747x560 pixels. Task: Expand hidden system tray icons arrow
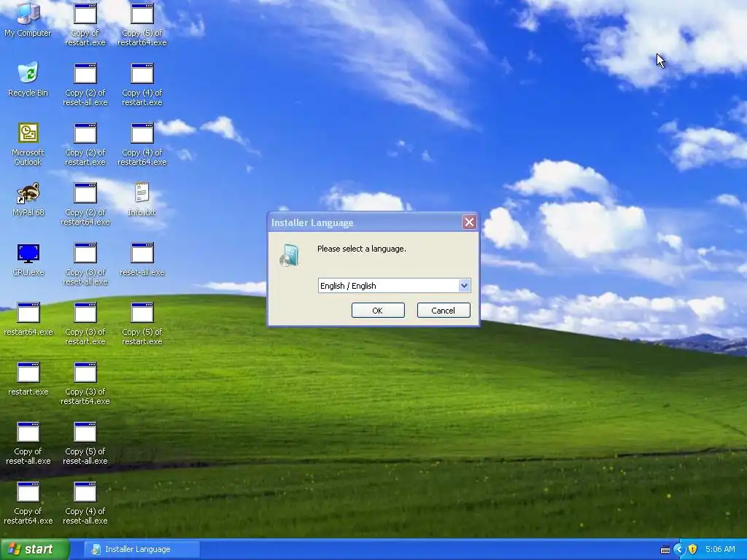[x=679, y=549]
